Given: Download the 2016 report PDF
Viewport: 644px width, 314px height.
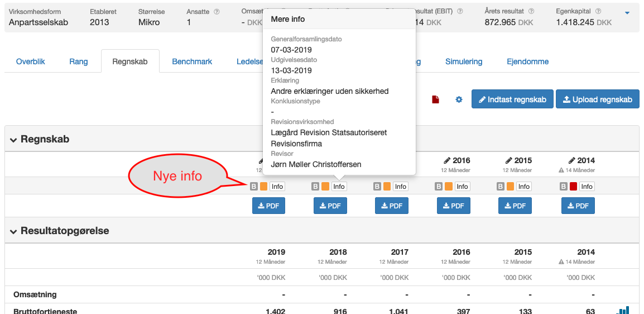Looking at the screenshot, I should coord(454,206).
